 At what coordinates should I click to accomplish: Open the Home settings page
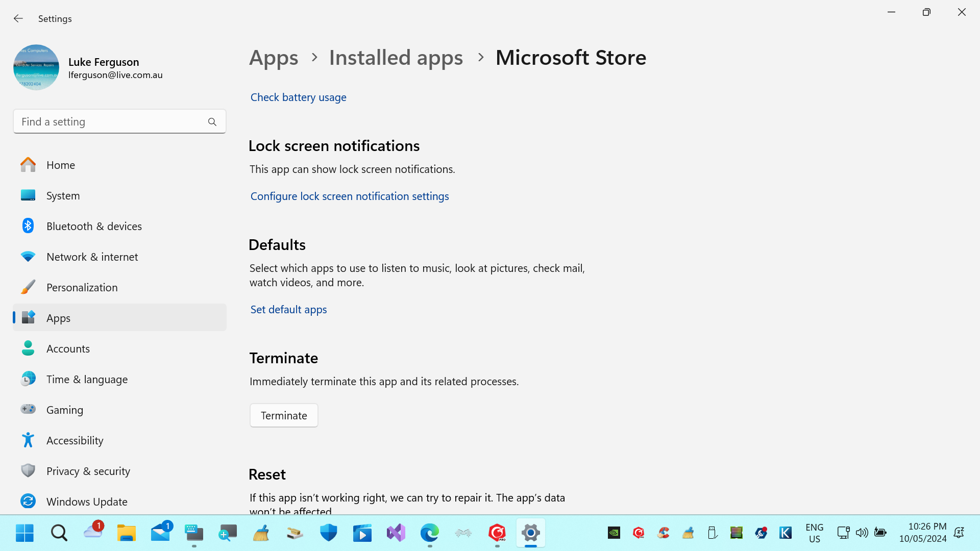point(119,165)
